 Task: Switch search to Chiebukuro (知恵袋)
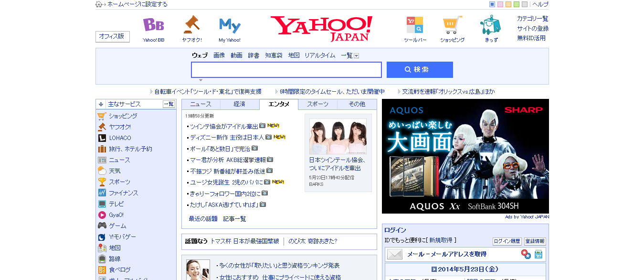click(x=274, y=55)
